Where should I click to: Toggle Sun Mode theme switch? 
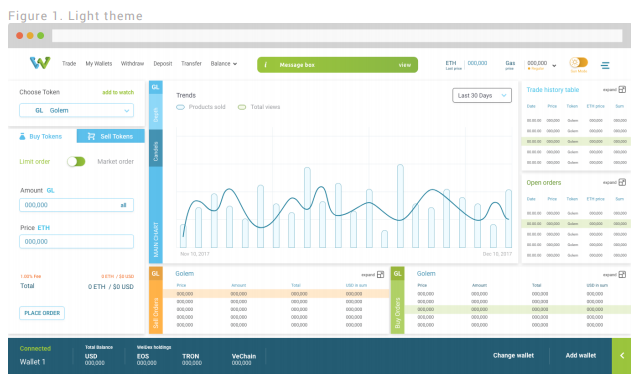(579, 63)
